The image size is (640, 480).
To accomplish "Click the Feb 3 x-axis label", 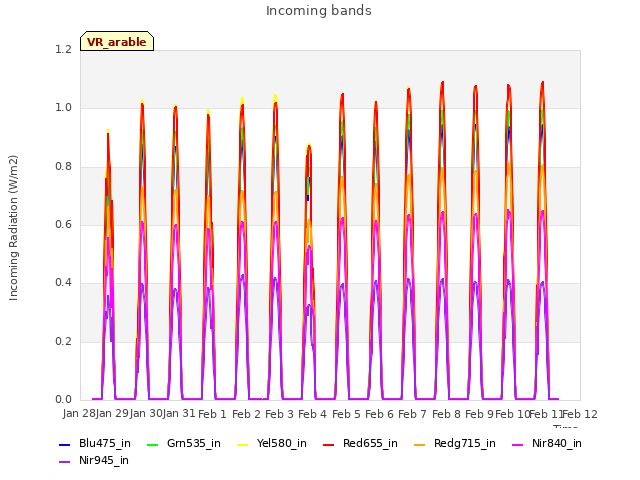I will click(x=279, y=414).
